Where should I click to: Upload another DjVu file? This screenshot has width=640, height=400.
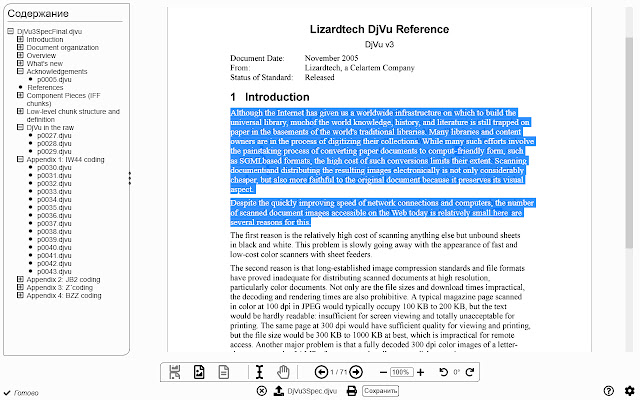278,391
